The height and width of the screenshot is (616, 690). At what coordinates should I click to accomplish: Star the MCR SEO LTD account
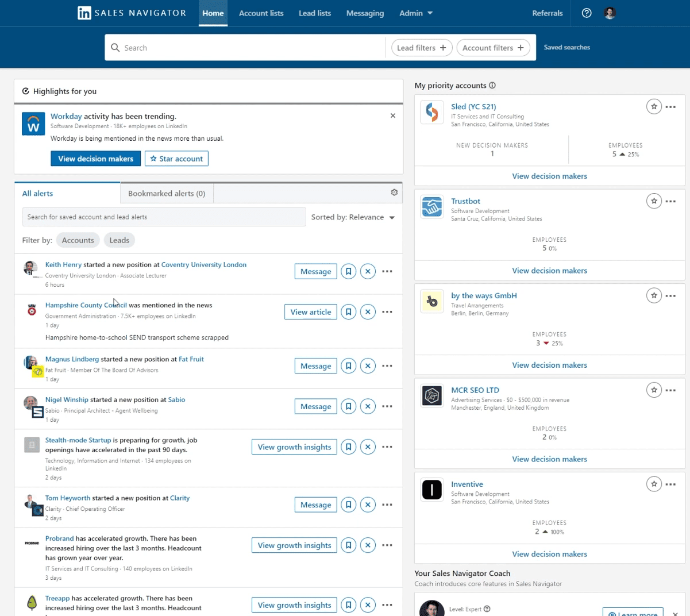(x=654, y=390)
